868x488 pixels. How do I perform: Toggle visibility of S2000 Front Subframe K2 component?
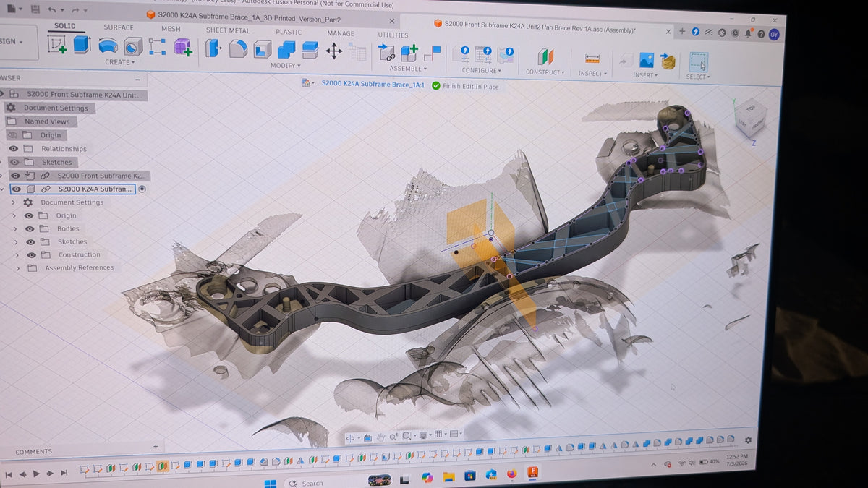15,175
